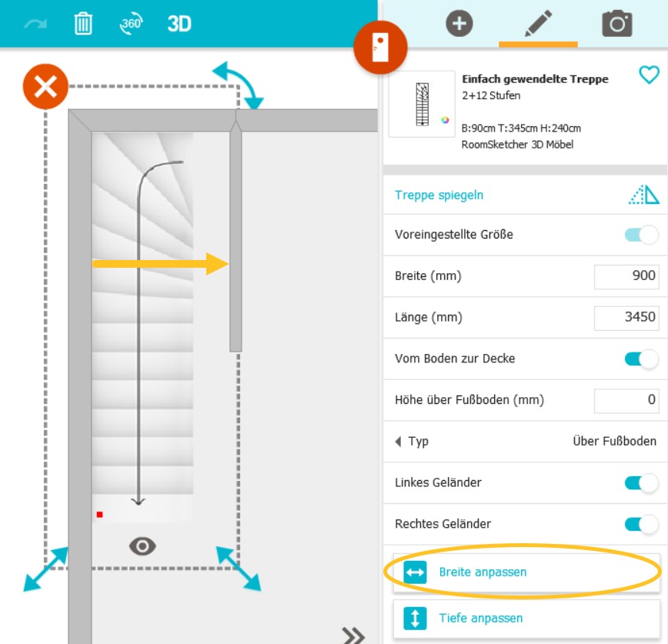
Task: Click the redo arrow icon
Action: click(x=34, y=24)
